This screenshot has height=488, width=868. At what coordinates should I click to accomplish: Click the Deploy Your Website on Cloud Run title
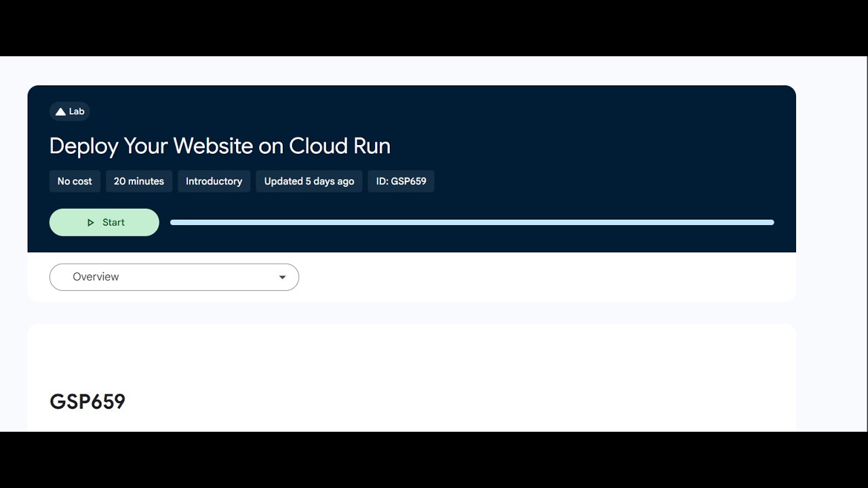[220, 146]
